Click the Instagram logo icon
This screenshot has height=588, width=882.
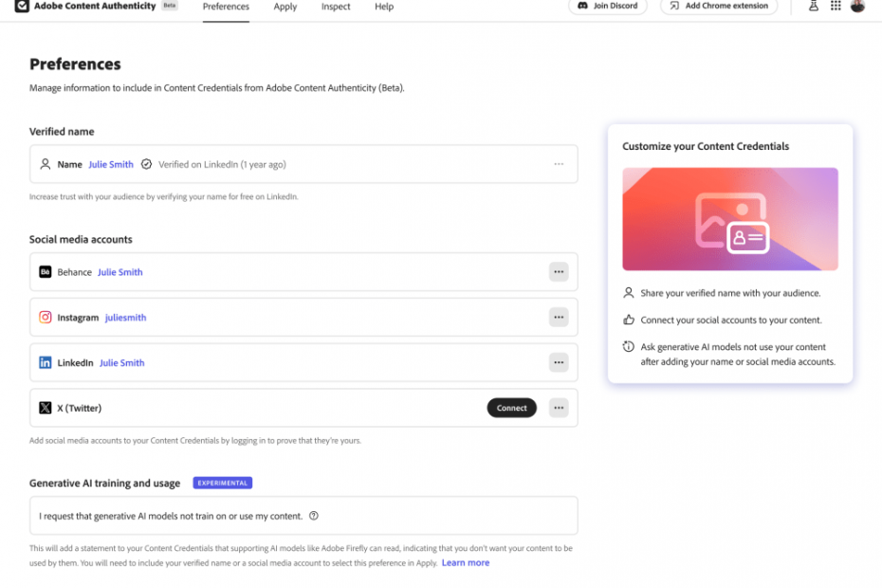tap(45, 318)
